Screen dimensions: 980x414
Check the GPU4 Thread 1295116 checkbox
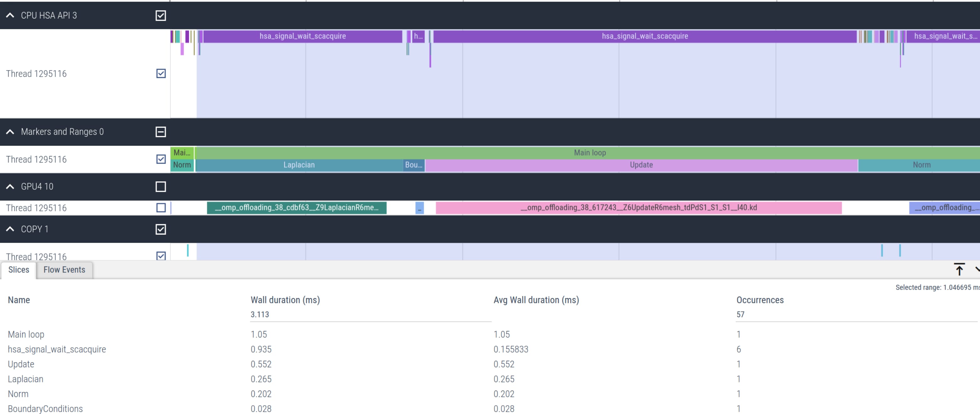click(161, 208)
